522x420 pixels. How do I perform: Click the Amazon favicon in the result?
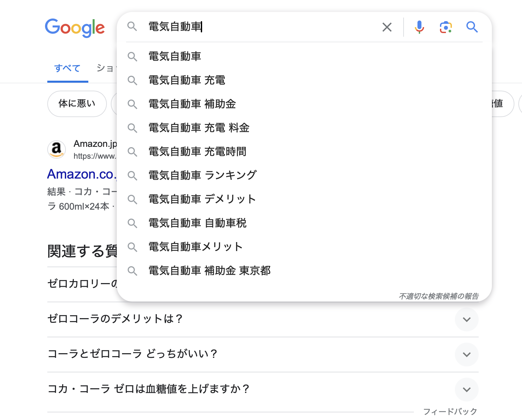tap(57, 149)
